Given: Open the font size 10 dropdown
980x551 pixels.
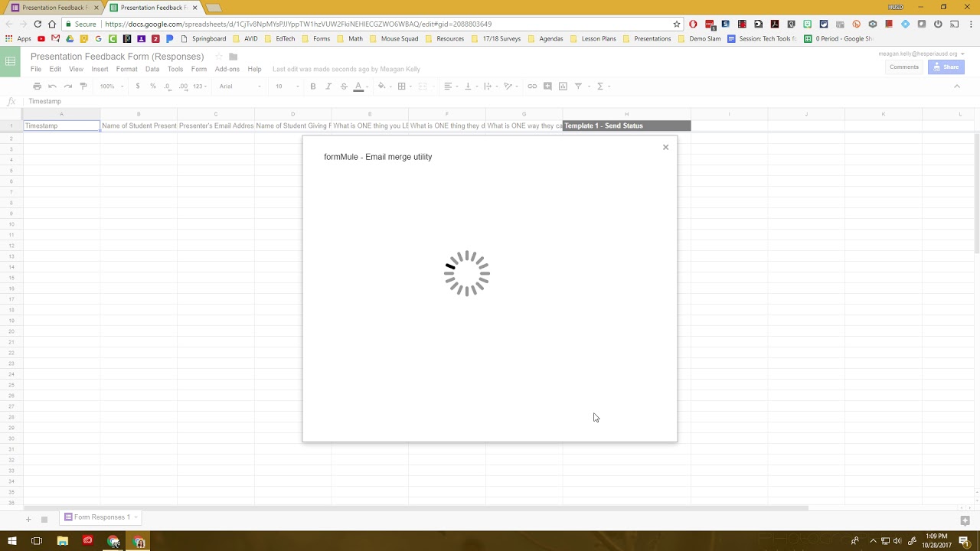Looking at the screenshot, I should [287, 86].
